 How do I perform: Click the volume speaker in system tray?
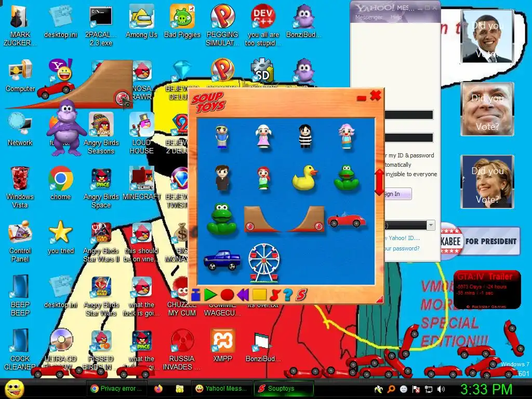point(441,389)
